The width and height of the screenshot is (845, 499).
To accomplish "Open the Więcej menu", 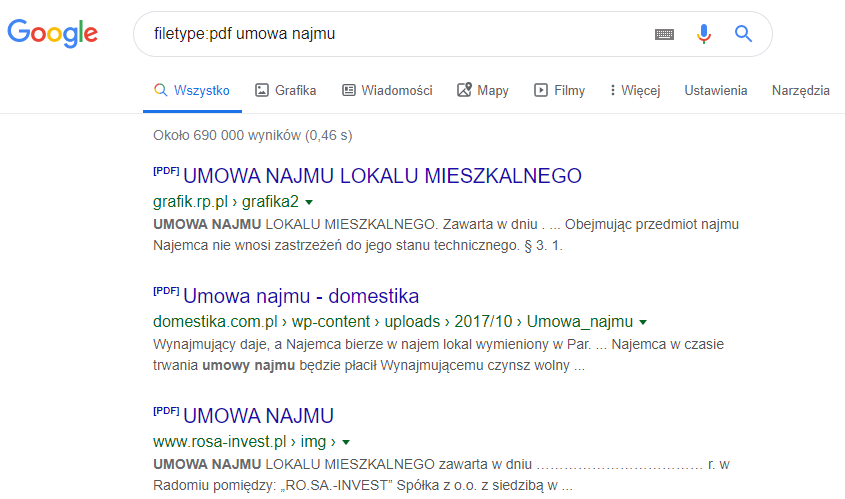I will (x=634, y=90).
